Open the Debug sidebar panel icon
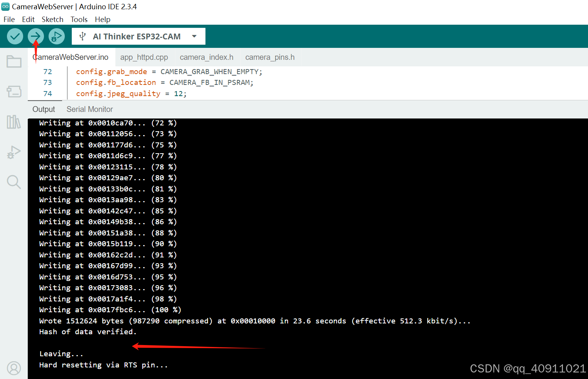Image resolution: width=588 pixels, height=379 pixels. (14, 152)
